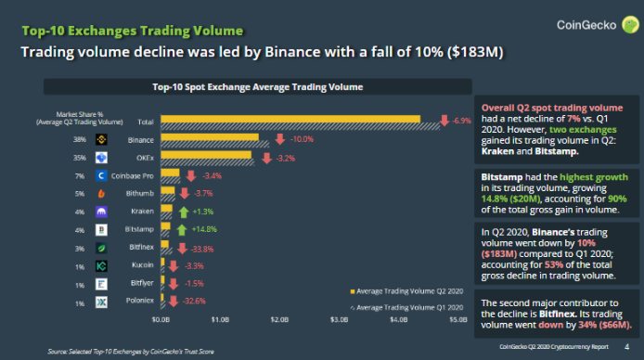Click the Bitfinex green leaf icon
The image size is (644, 360).
[x=101, y=248]
